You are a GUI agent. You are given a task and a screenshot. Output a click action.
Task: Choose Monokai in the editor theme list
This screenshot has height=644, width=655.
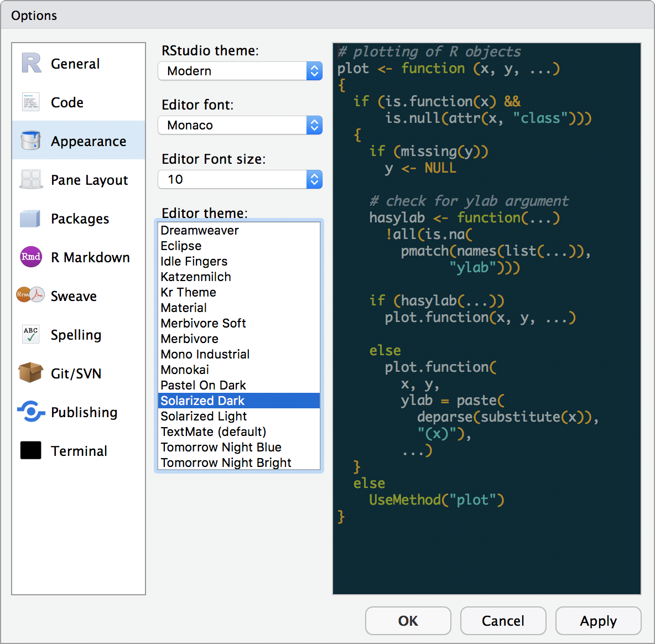tap(185, 370)
